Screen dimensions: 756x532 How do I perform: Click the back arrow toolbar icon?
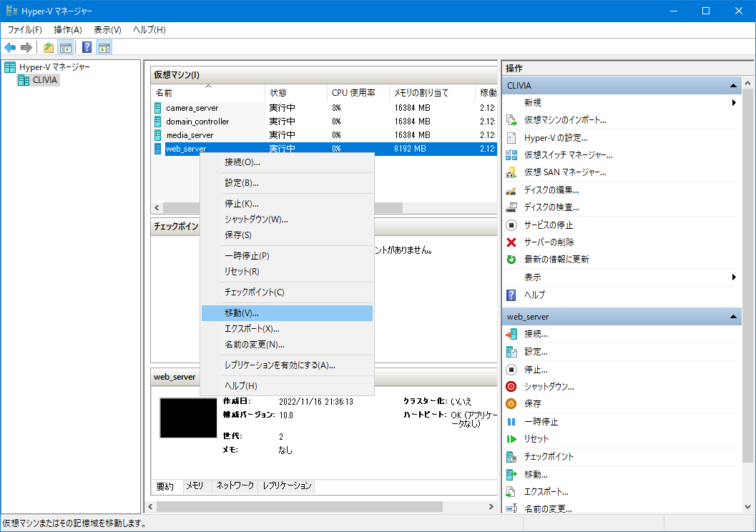click(x=10, y=47)
